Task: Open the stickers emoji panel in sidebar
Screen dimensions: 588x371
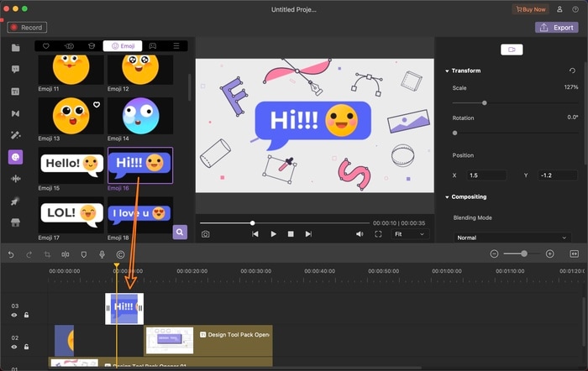Action: pos(15,157)
